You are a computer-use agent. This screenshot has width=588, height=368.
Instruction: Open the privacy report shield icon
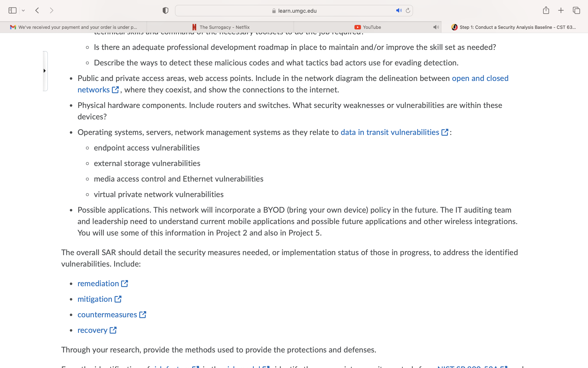[x=165, y=10]
